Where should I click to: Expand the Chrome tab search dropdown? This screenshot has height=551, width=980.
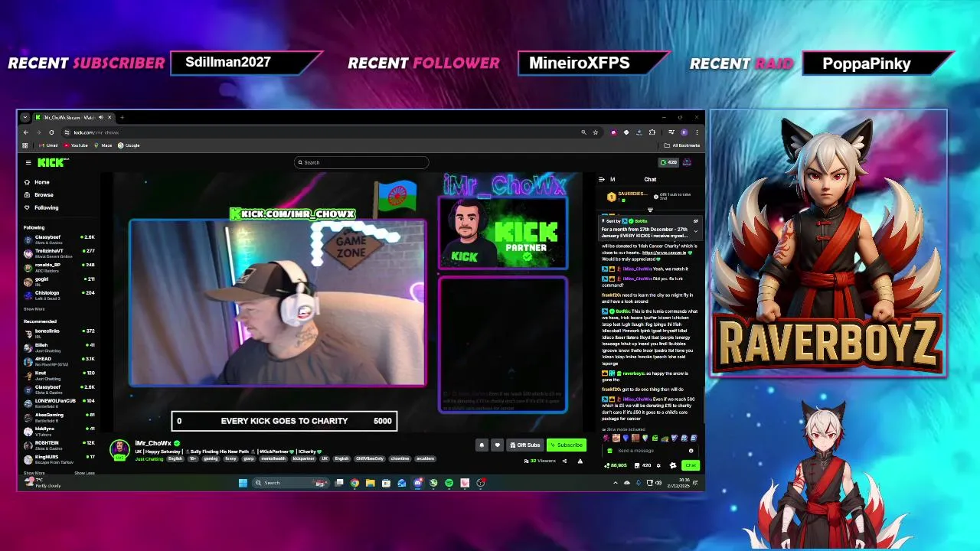click(24, 117)
